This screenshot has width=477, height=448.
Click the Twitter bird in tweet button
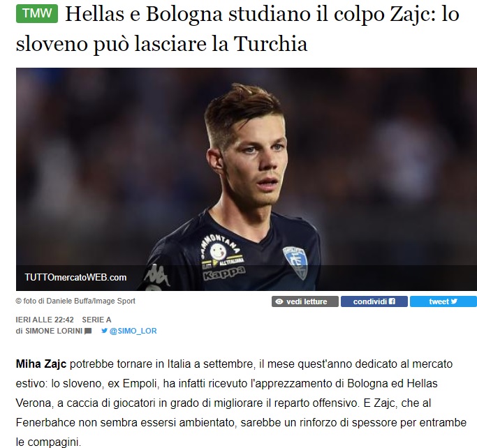coord(454,301)
